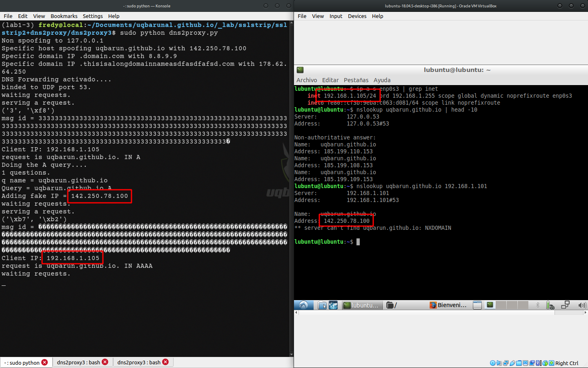Open VirtualBox Help menu
This screenshot has width=588, height=368.
point(378,16)
